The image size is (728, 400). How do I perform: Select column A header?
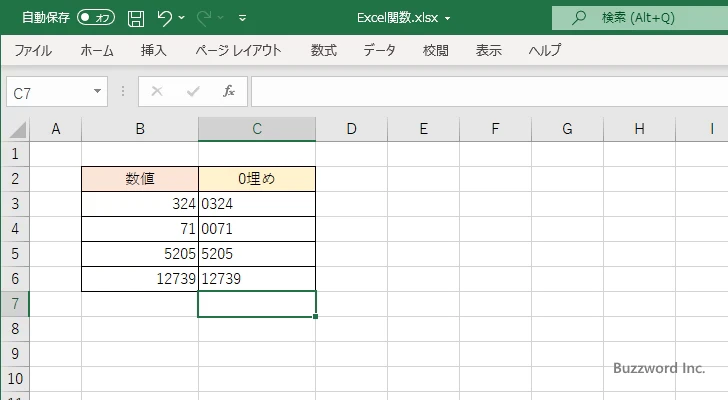pyautogui.click(x=56, y=129)
